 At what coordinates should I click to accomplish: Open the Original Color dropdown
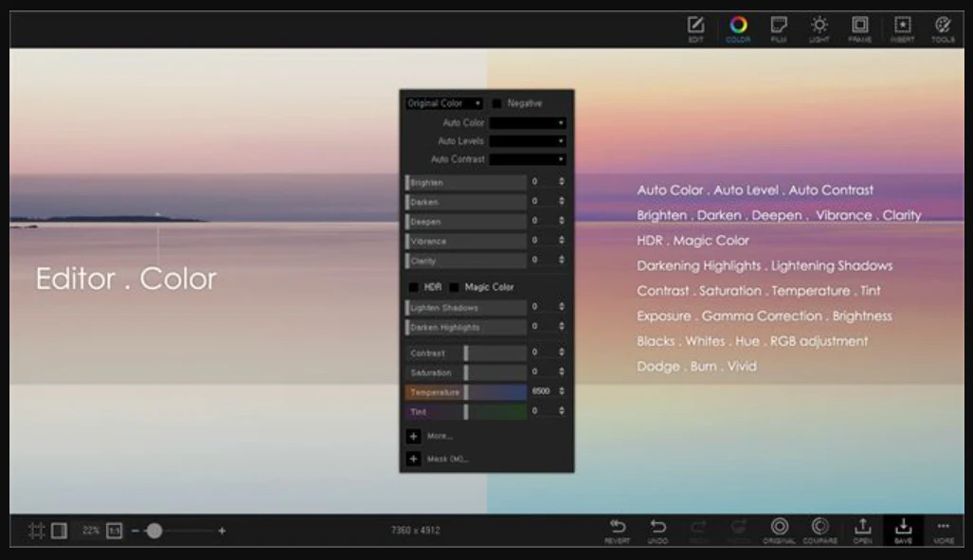click(444, 103)
